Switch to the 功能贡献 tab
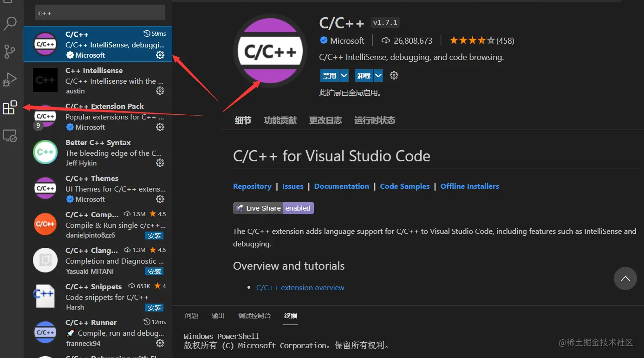 (280, 120)
